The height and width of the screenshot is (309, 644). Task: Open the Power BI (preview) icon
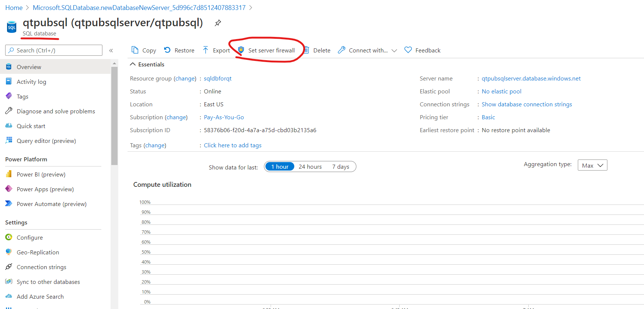point(9,174)
